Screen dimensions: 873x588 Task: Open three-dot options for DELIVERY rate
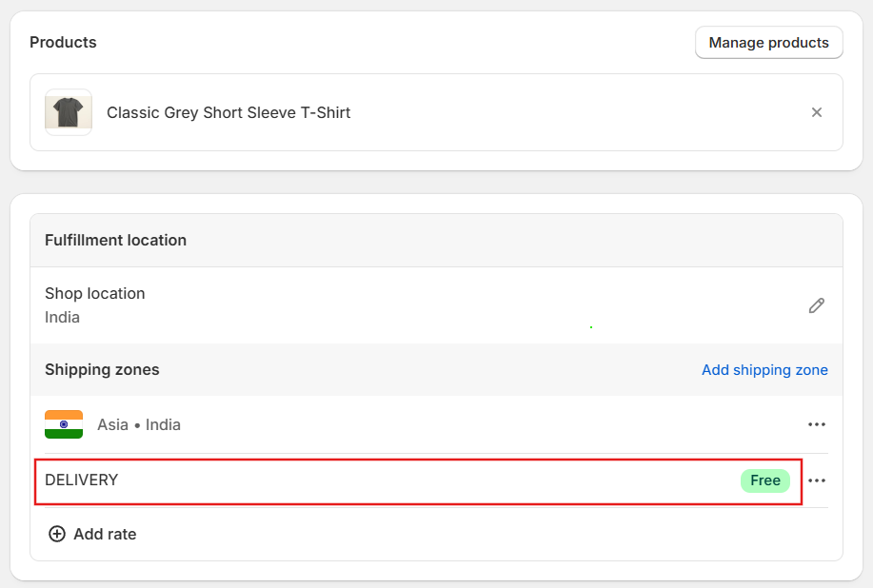[x=816, y=480]
